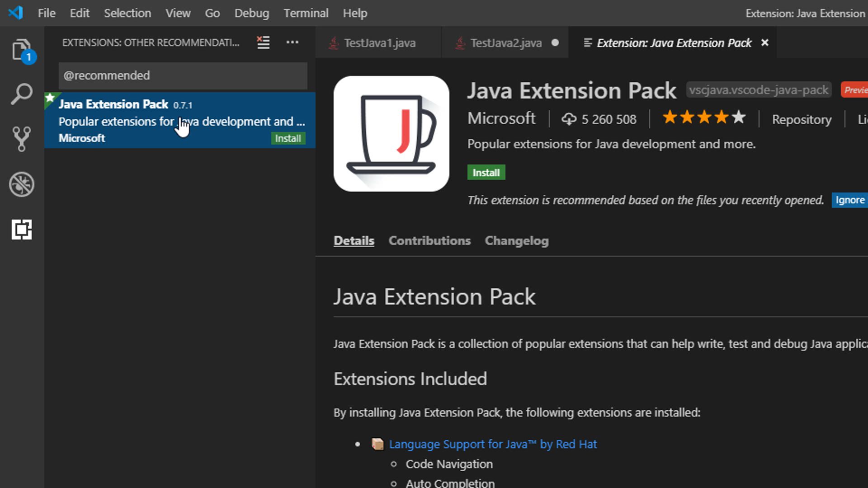Open the More Actions menu in Extensions panel
This screenshot has width=868, height=488.
point(292,42)
